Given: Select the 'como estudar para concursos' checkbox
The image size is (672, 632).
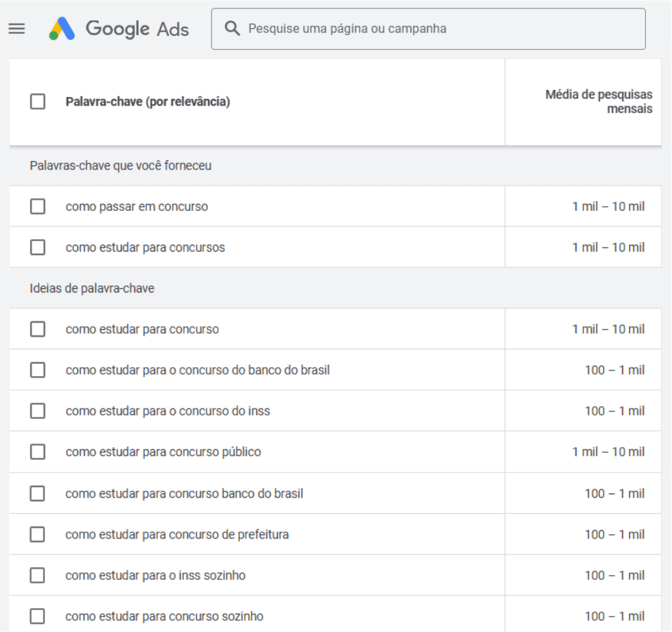Looking at the screenshot, I should (38, 247).
